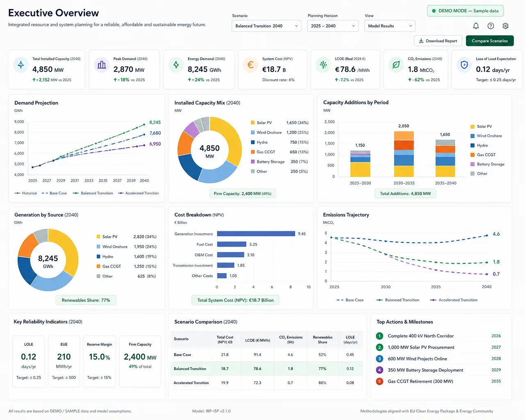This screenshot has height=420, width=525.
Task: Click the Reserve Margin 15.0% indicator card
Action: (99, 361)
